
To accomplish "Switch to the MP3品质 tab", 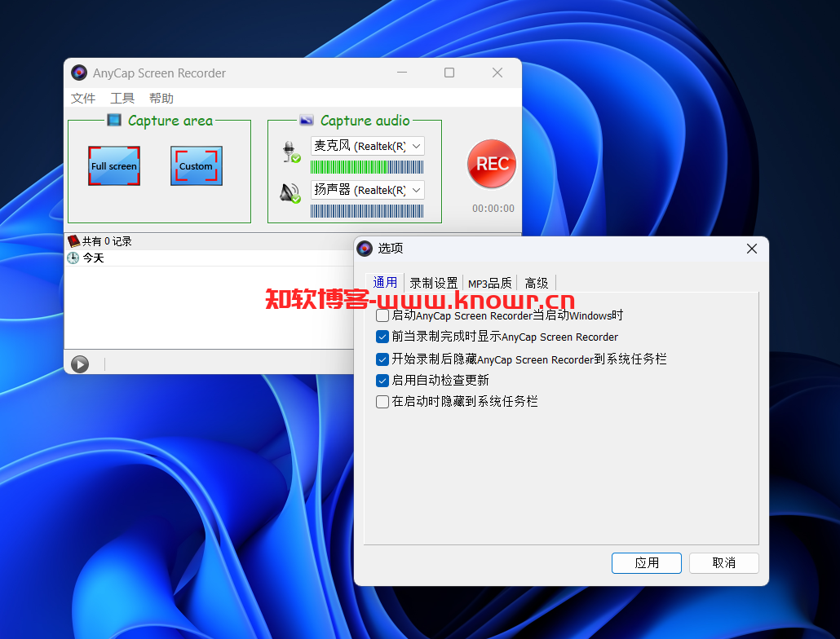I will [489, 283].
